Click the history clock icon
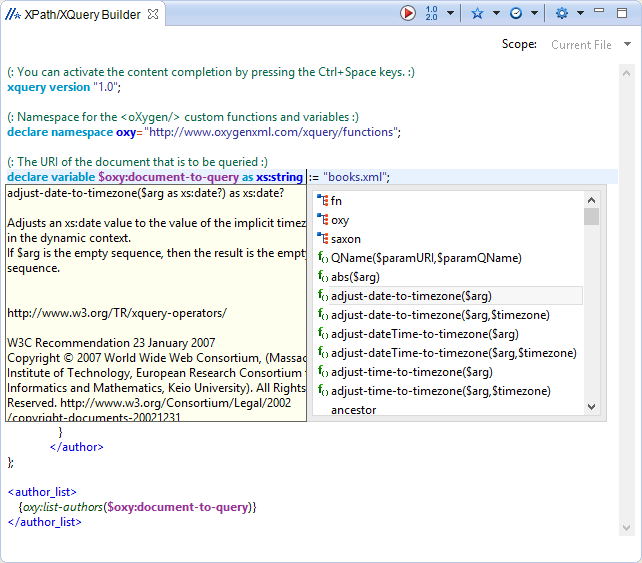The height and width of the screenshot is (563, 642). (x=516, y=14)
